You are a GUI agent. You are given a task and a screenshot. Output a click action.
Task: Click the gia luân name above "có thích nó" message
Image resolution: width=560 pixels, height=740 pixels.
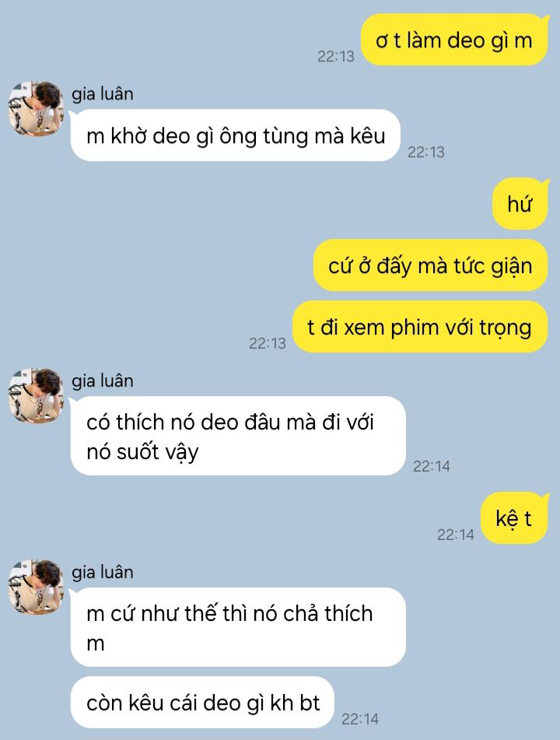[x=103, y=381]
